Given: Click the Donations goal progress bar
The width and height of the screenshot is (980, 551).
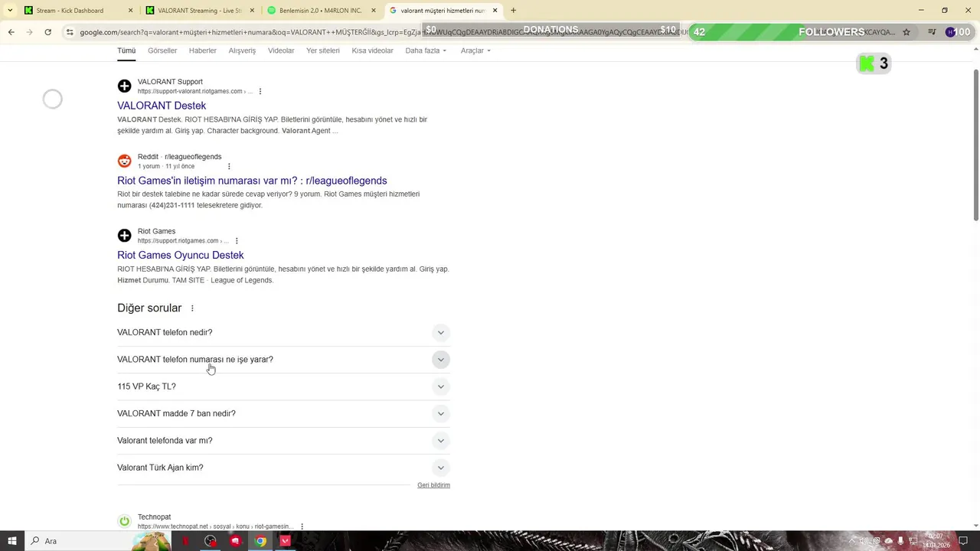Looking at the screenshot, I should pos(551,31).
